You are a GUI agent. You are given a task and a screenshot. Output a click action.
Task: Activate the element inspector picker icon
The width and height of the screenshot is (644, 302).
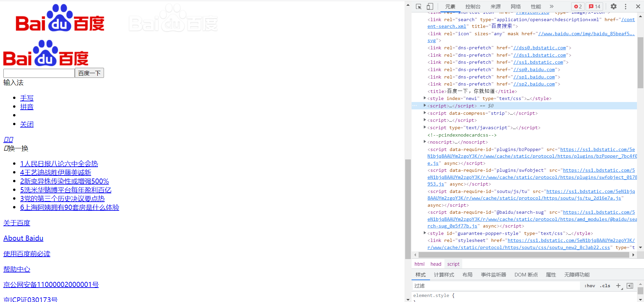pos(419,6)
